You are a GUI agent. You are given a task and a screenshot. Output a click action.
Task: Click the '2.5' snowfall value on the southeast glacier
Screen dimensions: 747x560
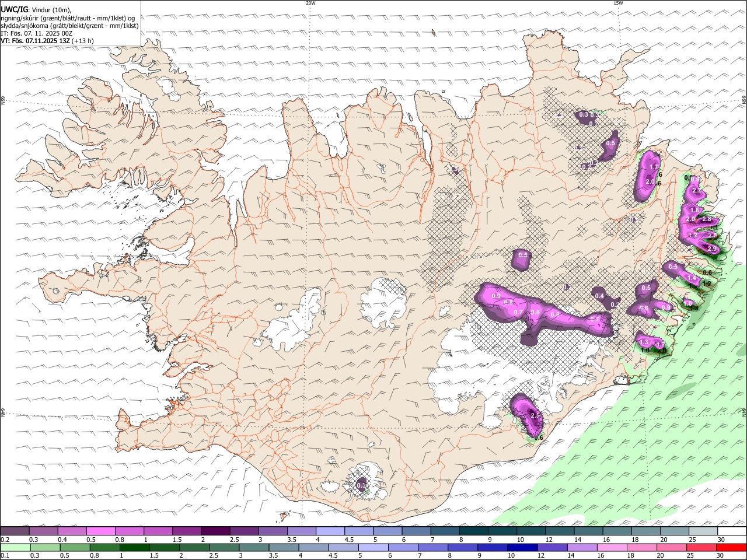[x=535, y=415]
